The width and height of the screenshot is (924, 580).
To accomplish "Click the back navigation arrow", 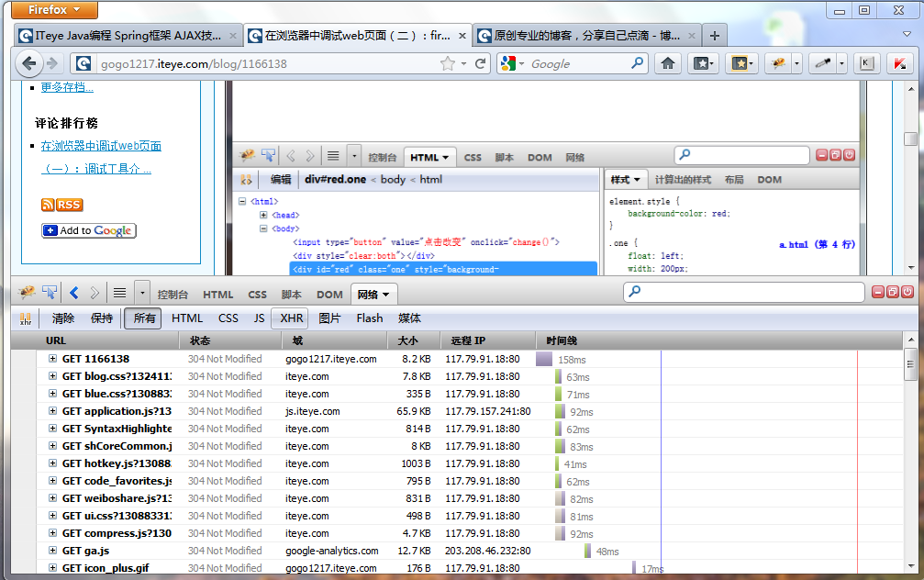I will click(x=30, y=62).
